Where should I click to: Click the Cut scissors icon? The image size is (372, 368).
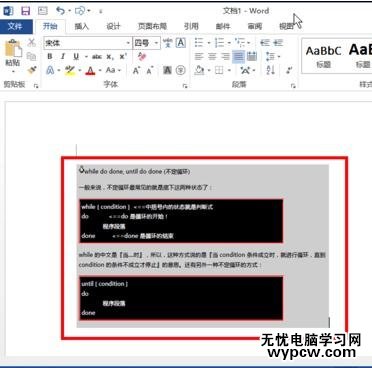coord(31,42)
